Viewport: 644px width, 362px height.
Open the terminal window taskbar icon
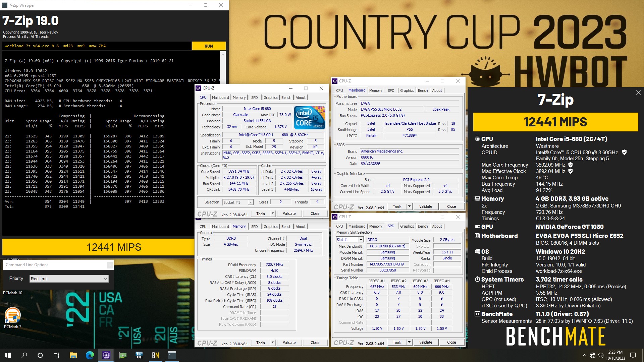point(172,355)
